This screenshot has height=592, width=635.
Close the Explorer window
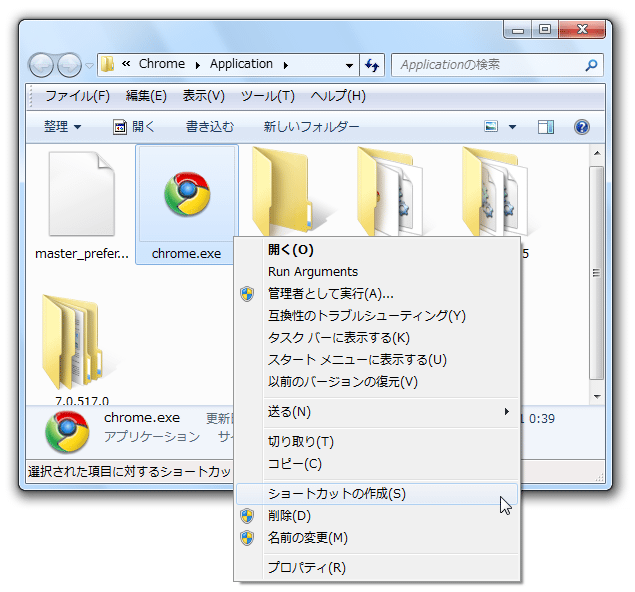[582, 30]
